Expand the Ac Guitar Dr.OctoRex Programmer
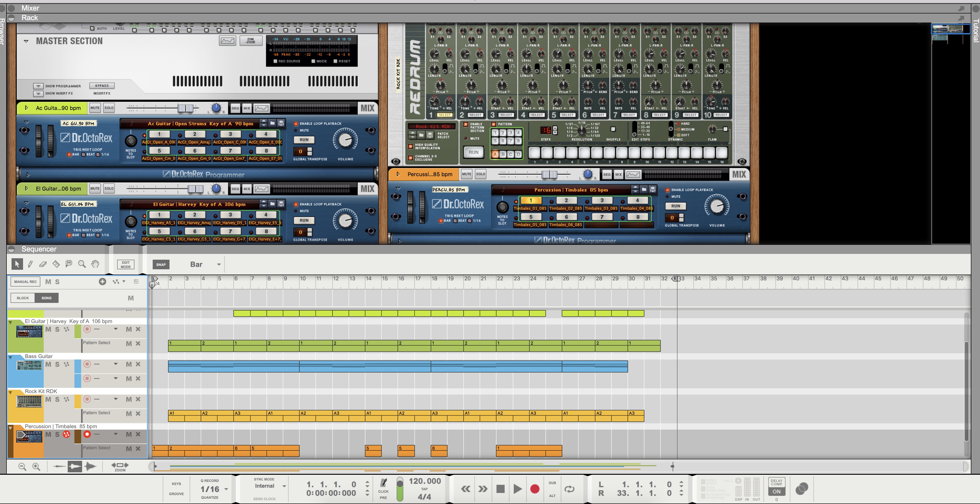 [28, 175]
